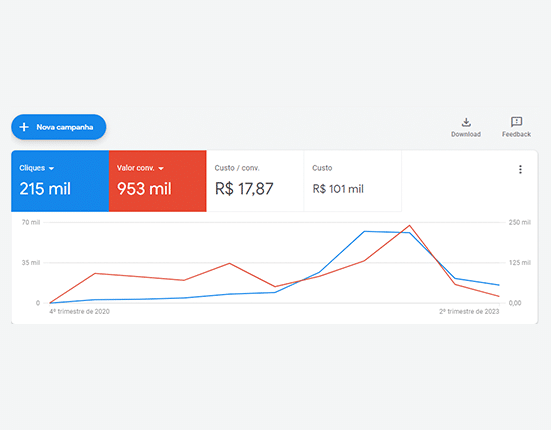Select the Cliques blue metric card
Screen dimensions: 551x430
coord(60,181)
